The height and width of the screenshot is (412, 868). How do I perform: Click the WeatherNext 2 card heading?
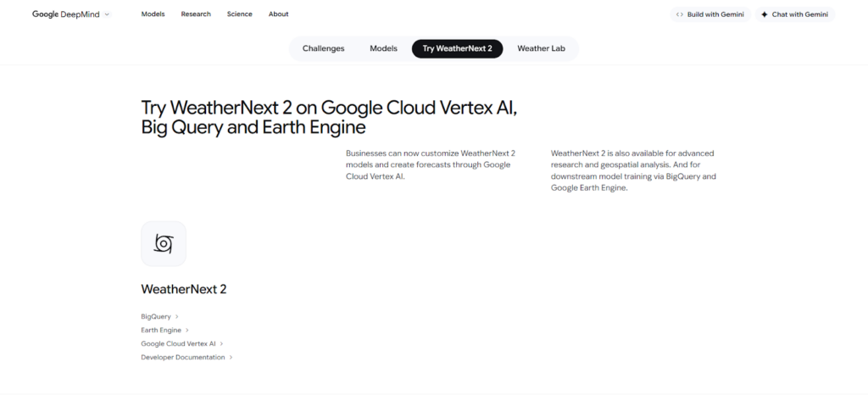(x=184, y=289)
